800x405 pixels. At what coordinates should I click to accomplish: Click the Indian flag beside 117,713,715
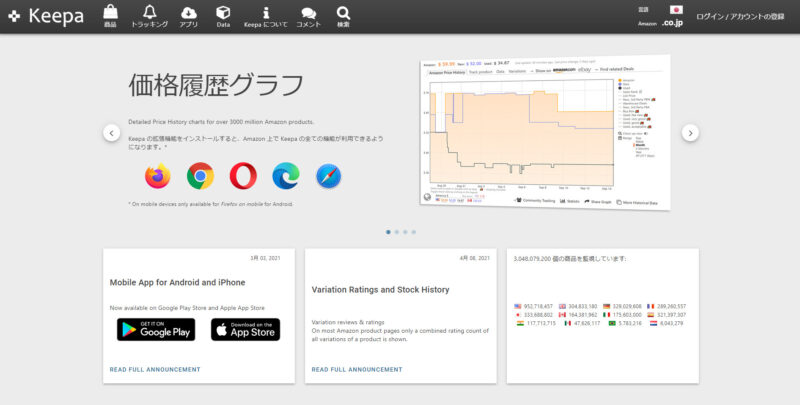click(x=520, y=323)
